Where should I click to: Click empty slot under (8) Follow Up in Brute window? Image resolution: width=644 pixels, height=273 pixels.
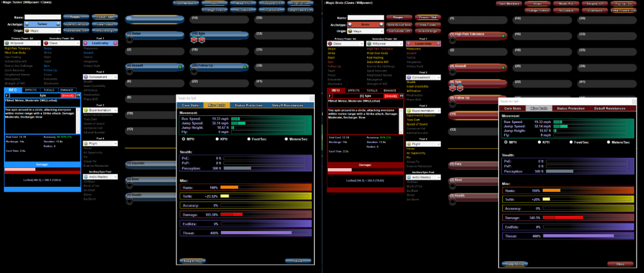click(453, 104)
